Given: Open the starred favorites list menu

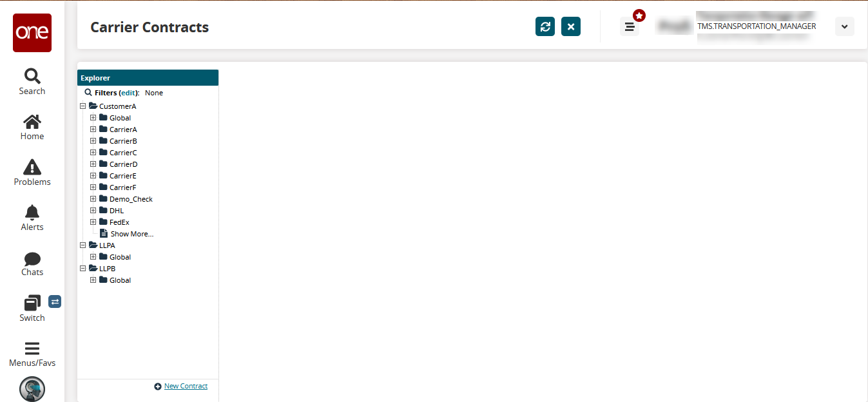Looking at the screenshot, I should pyautogui.click(x=630, y=26).
